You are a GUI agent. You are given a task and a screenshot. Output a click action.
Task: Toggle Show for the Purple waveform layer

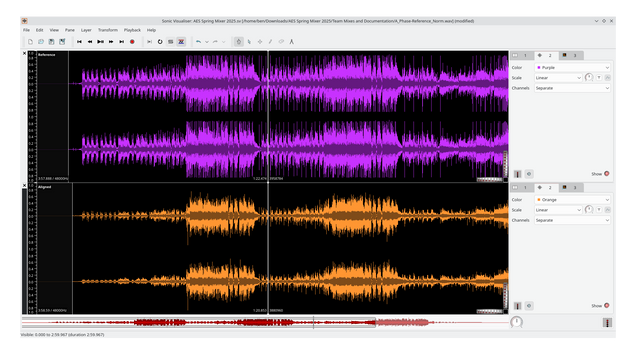pyautogui.click(x=607, y=174)
